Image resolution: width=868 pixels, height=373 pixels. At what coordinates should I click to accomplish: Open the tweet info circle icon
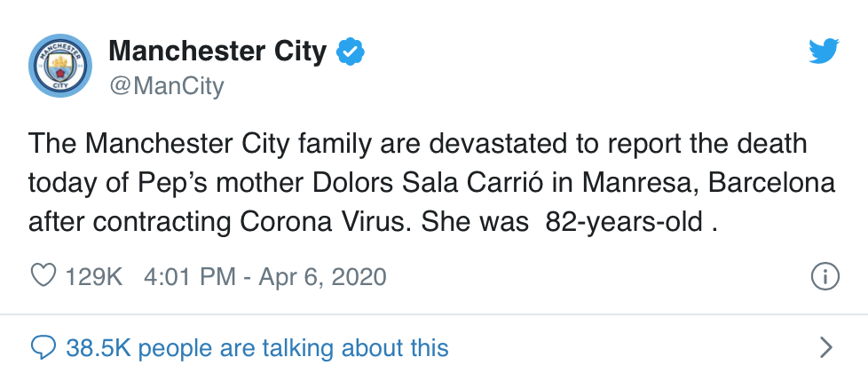pos(825,276)
